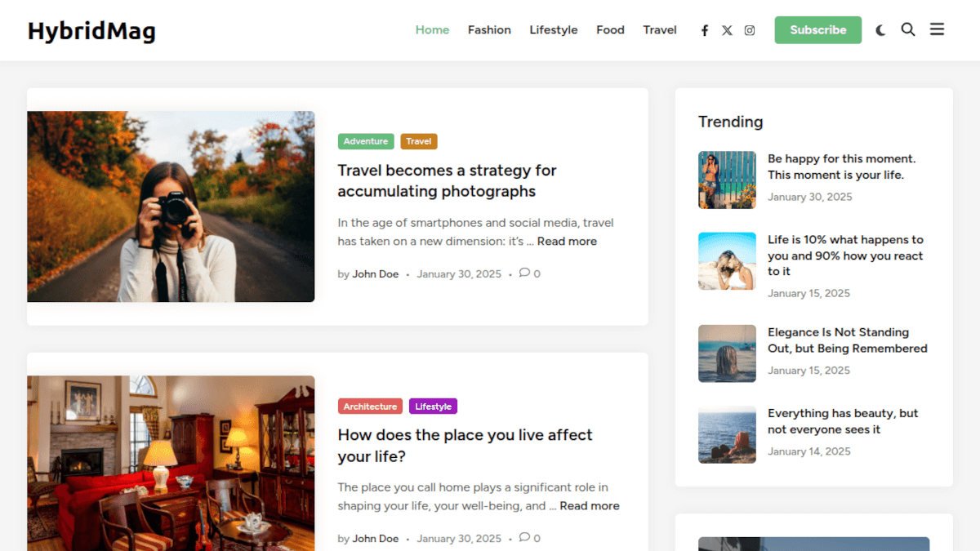Open the Instagram social icon
980x551 pixels.
point(750,30)
